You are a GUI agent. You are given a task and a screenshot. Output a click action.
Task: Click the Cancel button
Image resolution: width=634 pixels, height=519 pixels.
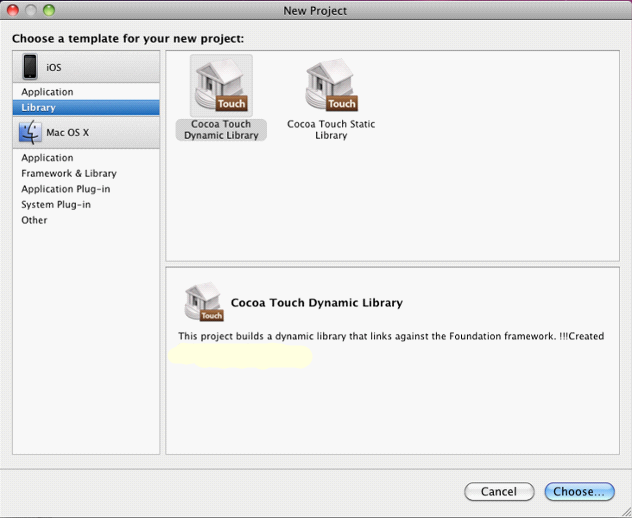pos(499,492)
